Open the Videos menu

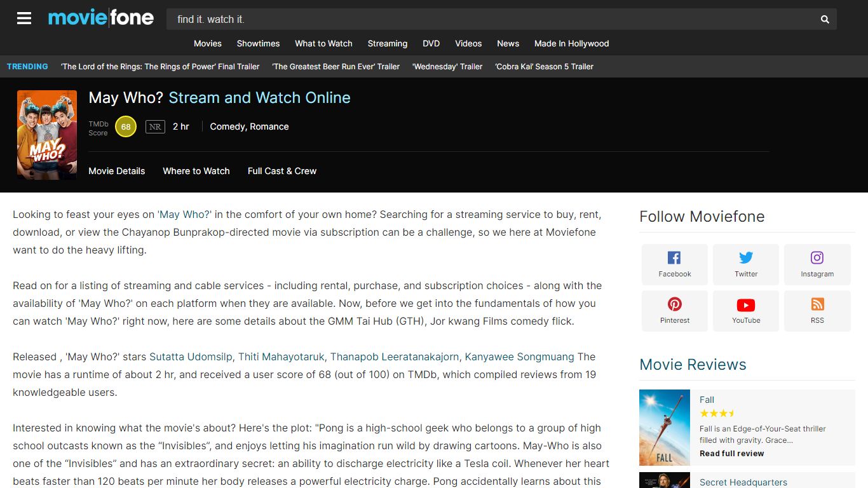468,44
